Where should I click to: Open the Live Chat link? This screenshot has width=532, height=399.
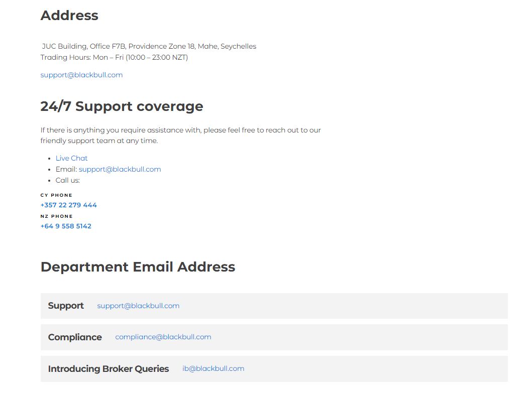pyautogui.click(x=71, y=158)
